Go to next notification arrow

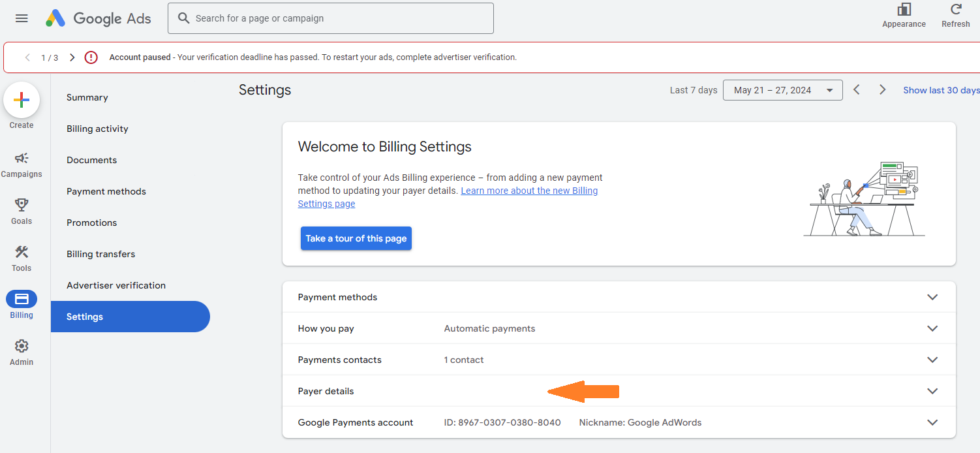[x=72, y=57]
